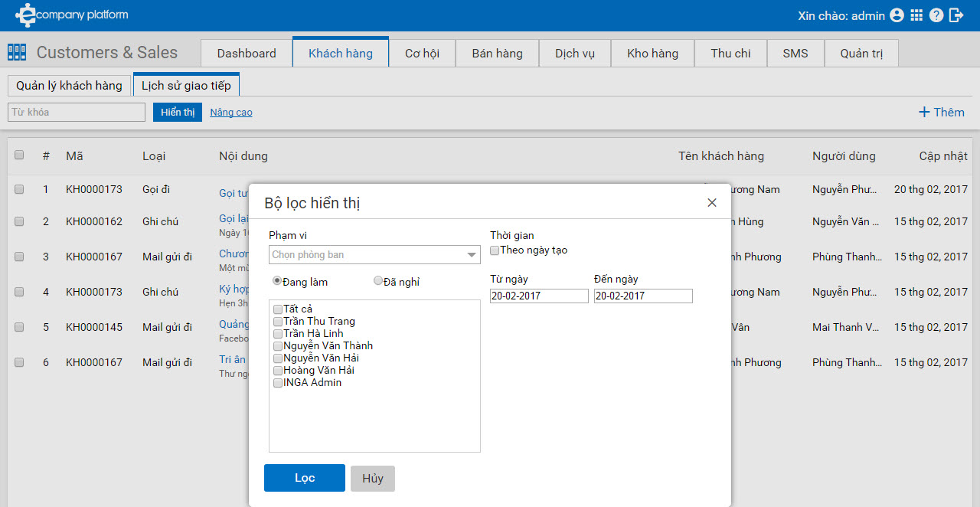980x507 pixels.
Task: Click the Người dùng column header
Action: point(844,156)
